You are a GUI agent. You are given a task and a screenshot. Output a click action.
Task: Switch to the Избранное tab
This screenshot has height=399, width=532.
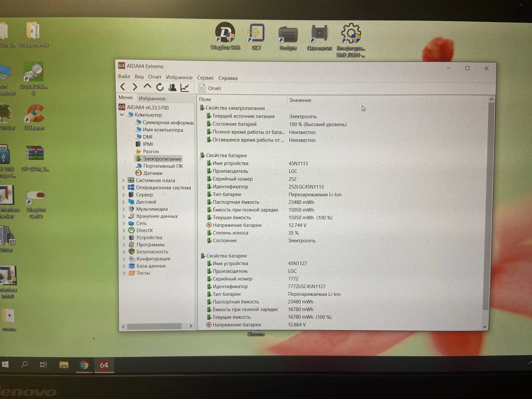pos(152,98)
